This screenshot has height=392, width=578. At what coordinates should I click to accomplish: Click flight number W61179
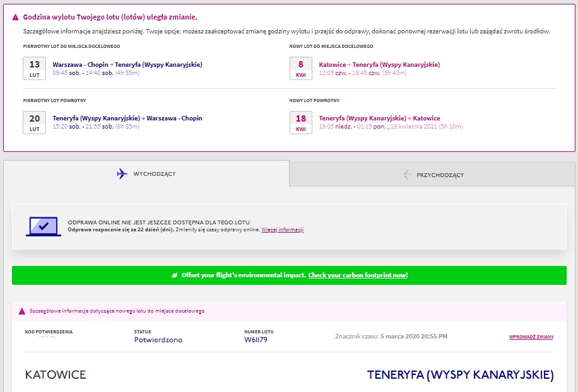pyautogui.click(x=256, y=340)
